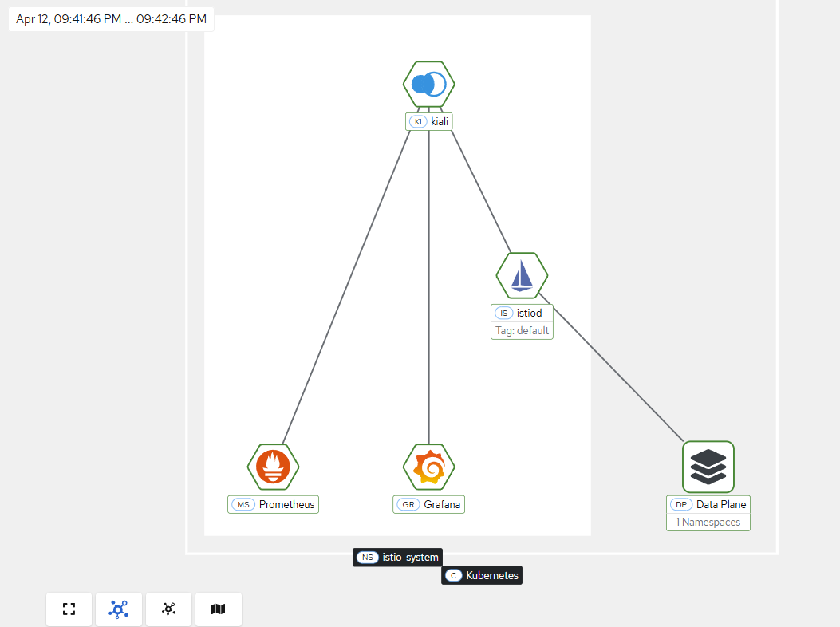
Task: Click the Tag: default label
Action: [x=522, y=330]
